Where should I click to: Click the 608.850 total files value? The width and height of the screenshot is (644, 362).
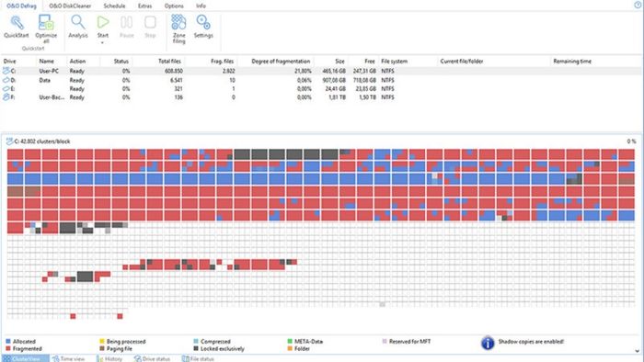174,71
